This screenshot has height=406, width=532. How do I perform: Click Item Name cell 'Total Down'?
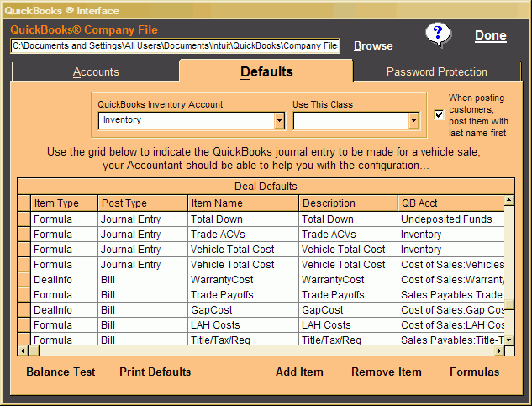point(243,219)
